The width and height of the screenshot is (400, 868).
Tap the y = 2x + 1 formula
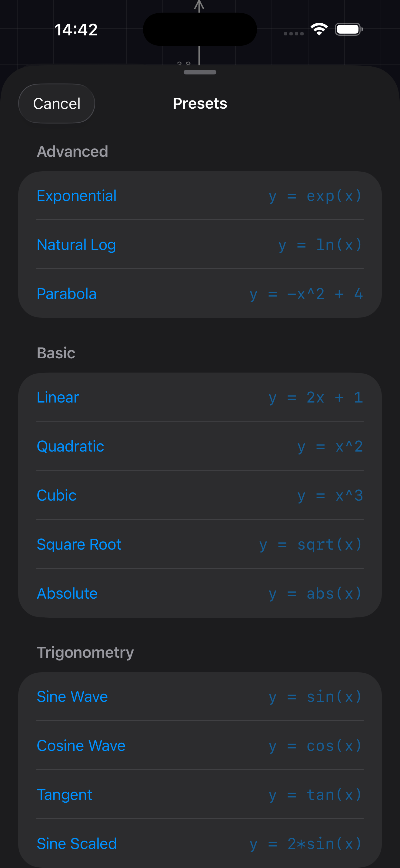coord(316,397)
